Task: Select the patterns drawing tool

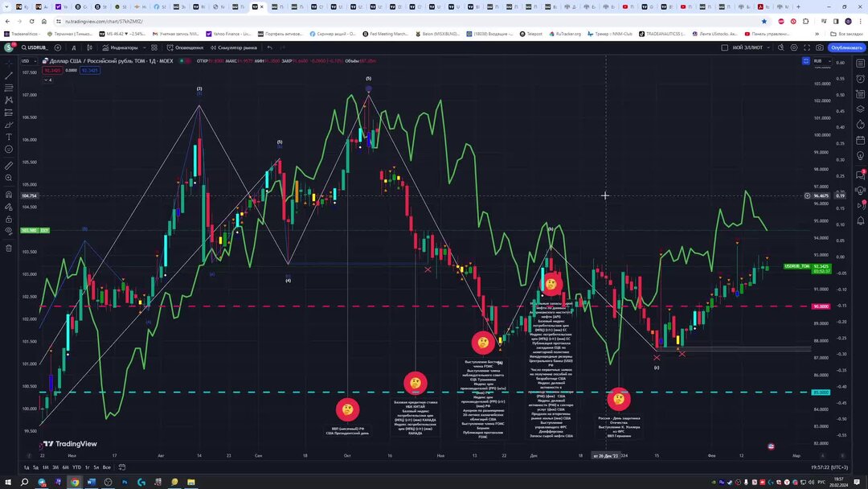Action: [x=8, y=101]
